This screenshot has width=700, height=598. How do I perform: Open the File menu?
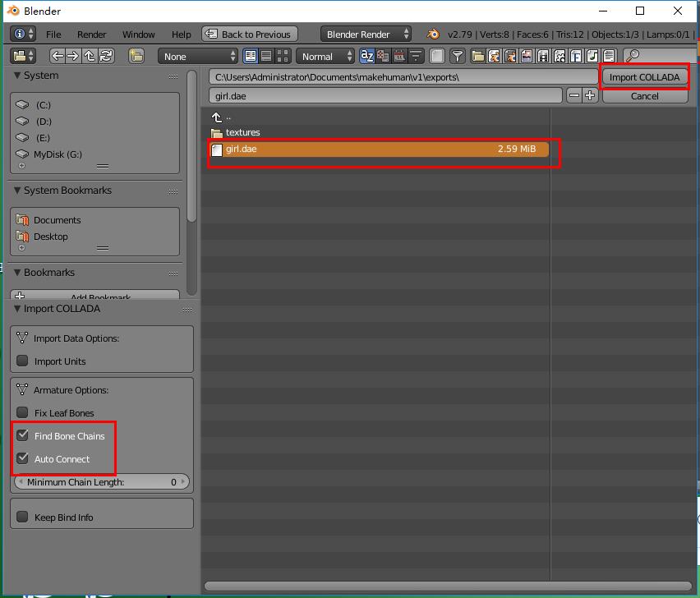coord(53,34)
